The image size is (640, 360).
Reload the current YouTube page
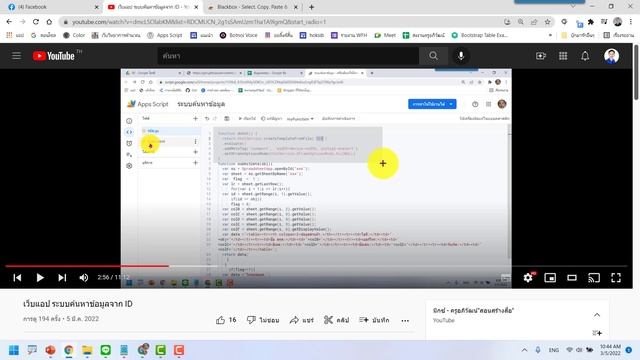[x=36, y=22]
